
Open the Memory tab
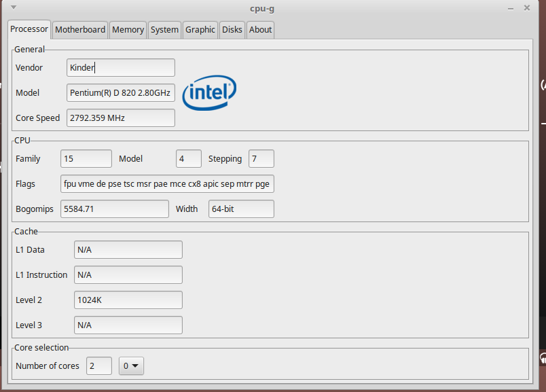pos(128,30)
